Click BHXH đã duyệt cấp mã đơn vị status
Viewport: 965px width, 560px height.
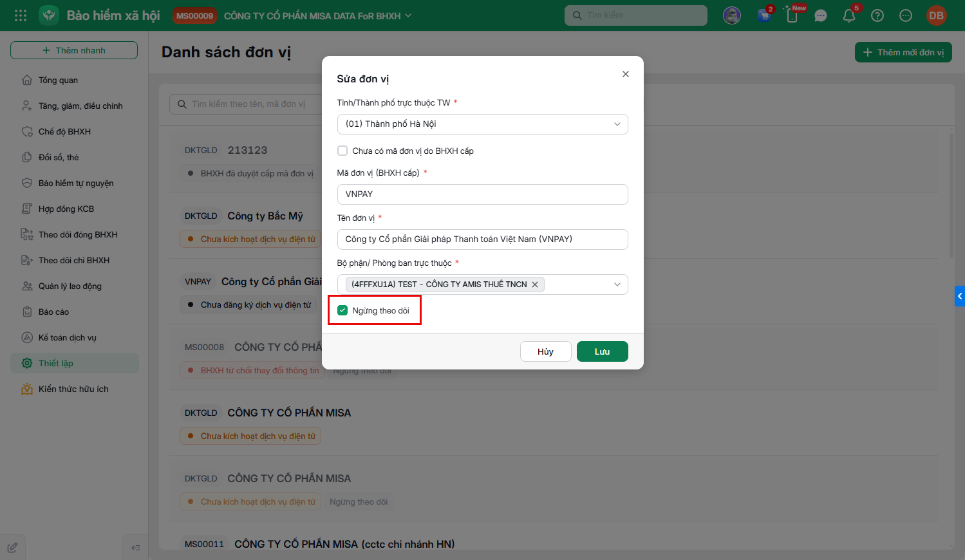click(x=250, y=174)
